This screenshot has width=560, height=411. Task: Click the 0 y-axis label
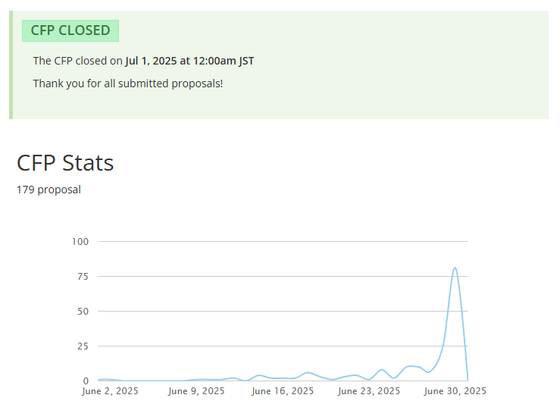86,381
